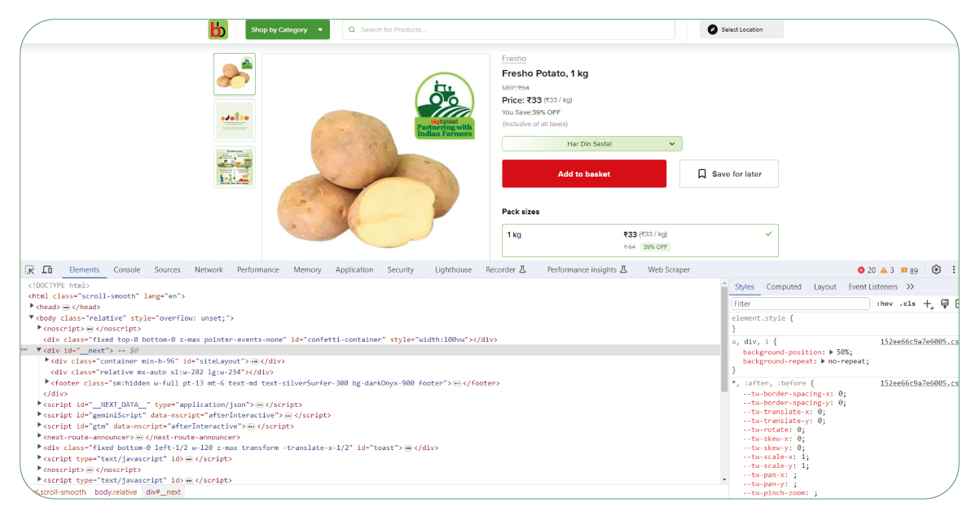Expand the ellipsis in the toast div
This screenshot has height=516, width=980.
407,447
